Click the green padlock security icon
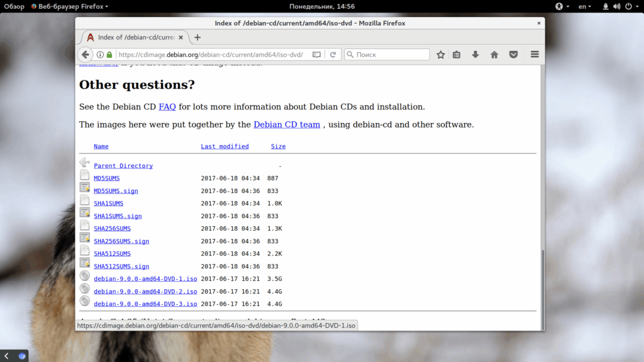 click(x=109, y=55)
